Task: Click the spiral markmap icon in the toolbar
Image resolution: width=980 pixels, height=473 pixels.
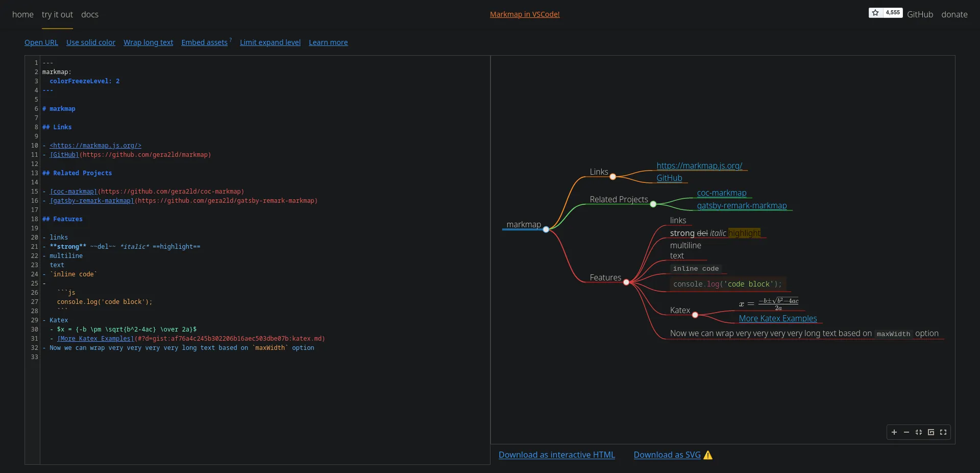Action: pyautogui.click(x=930, y=432)
